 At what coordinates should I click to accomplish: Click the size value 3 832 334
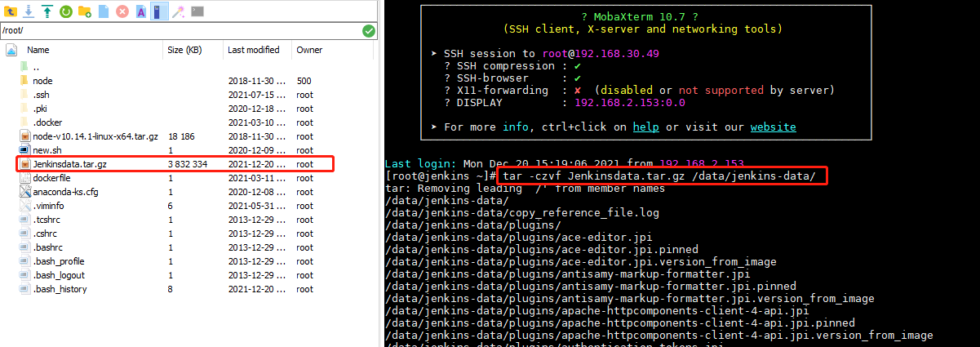tap(187, 164)
